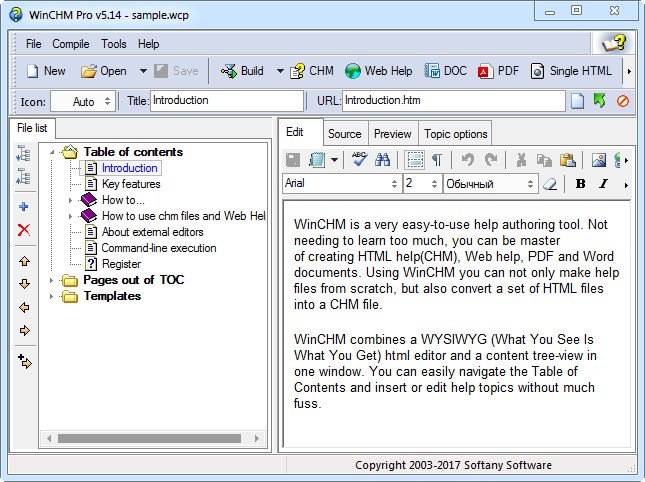Expand the How to... book node

(70, 200)
